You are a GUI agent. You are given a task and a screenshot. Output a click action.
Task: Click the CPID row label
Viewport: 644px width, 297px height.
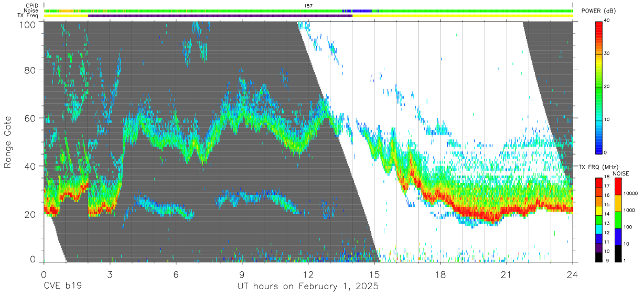point(32,6)
